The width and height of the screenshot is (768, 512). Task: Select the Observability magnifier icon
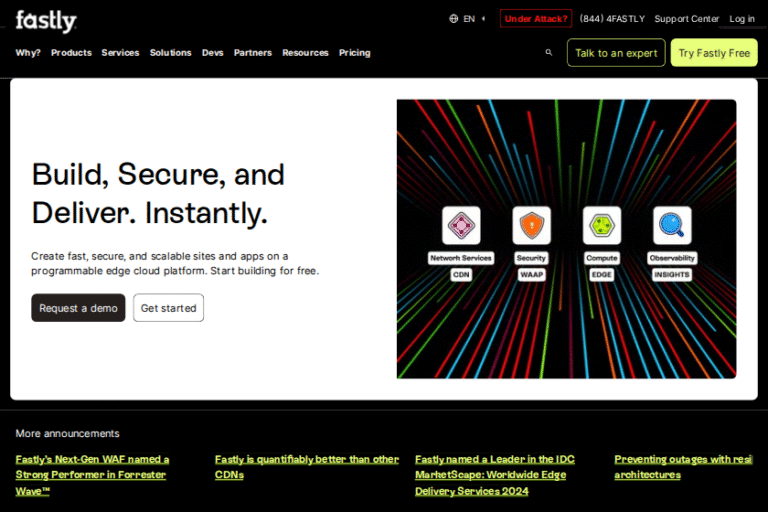(x=672, y=225)
